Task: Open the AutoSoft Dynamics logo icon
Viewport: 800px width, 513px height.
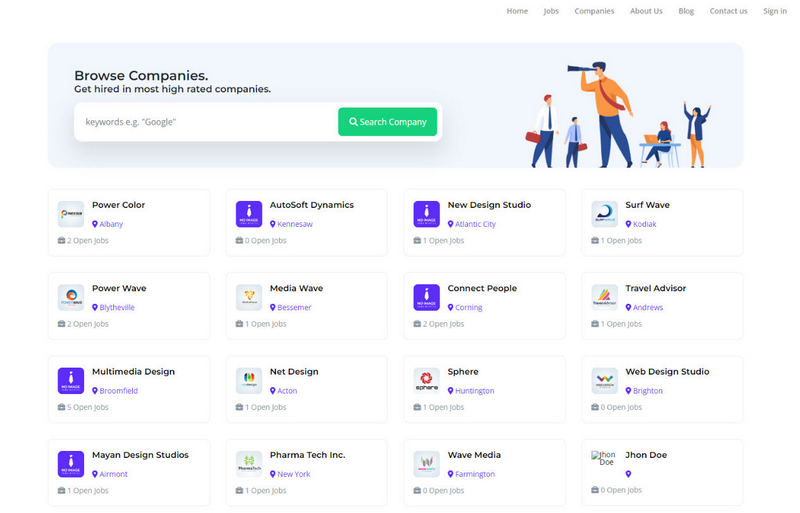Action: (x=249, y=214)
